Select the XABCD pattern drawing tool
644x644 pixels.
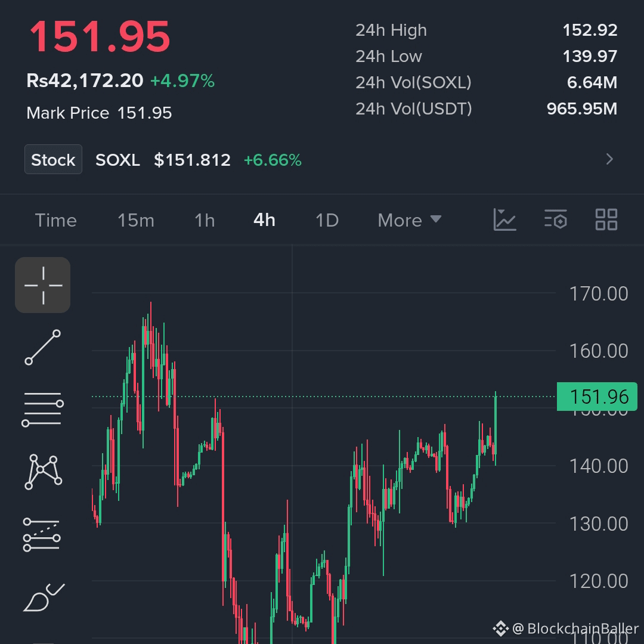click(x=43, y=472)
